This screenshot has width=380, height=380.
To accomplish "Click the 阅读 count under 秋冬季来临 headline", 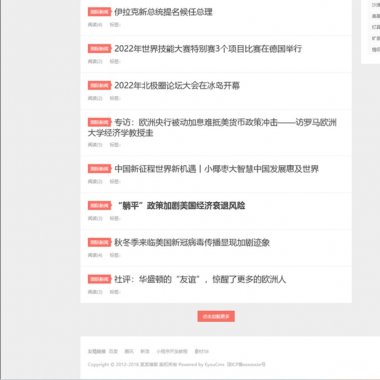I will (95, 255).
